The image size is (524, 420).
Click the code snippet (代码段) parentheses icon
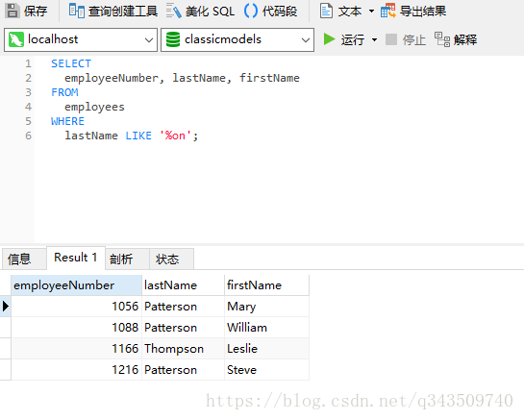pyautogui.click(x=251, y=11)
